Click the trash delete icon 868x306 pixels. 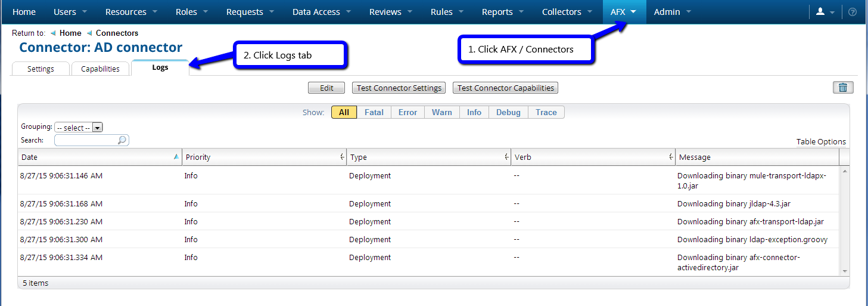[x=842, y=88]
